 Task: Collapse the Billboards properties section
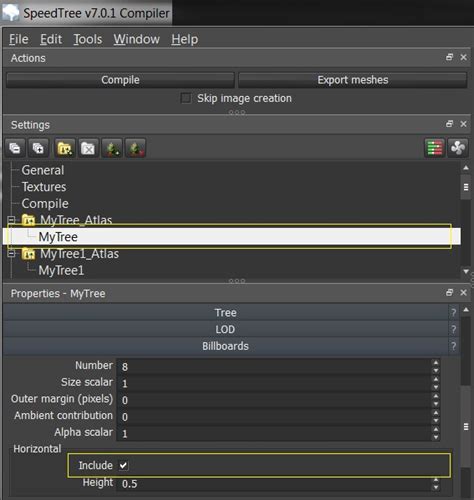pos(226,346)
